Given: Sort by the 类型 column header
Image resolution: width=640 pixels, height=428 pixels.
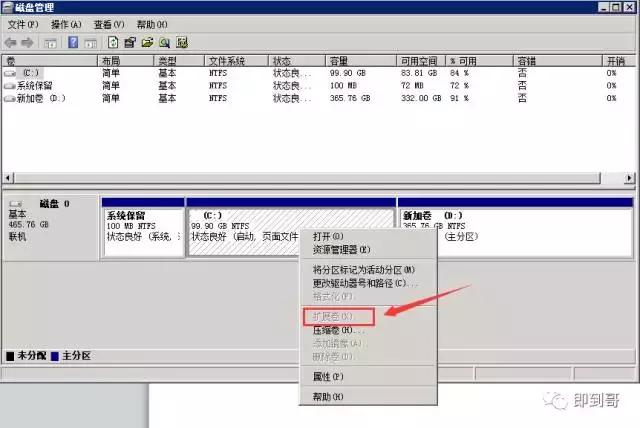Looking at the screenshot, I should [179, 61].
